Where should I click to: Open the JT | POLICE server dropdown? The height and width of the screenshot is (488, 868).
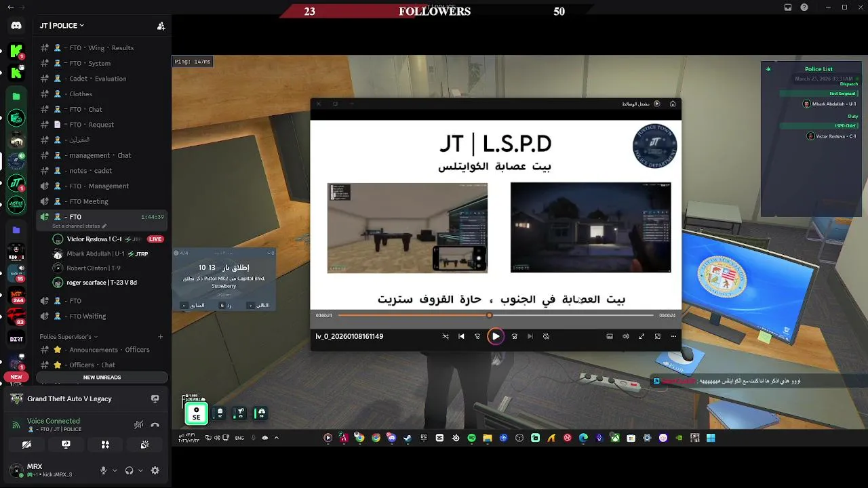[62, 26]
